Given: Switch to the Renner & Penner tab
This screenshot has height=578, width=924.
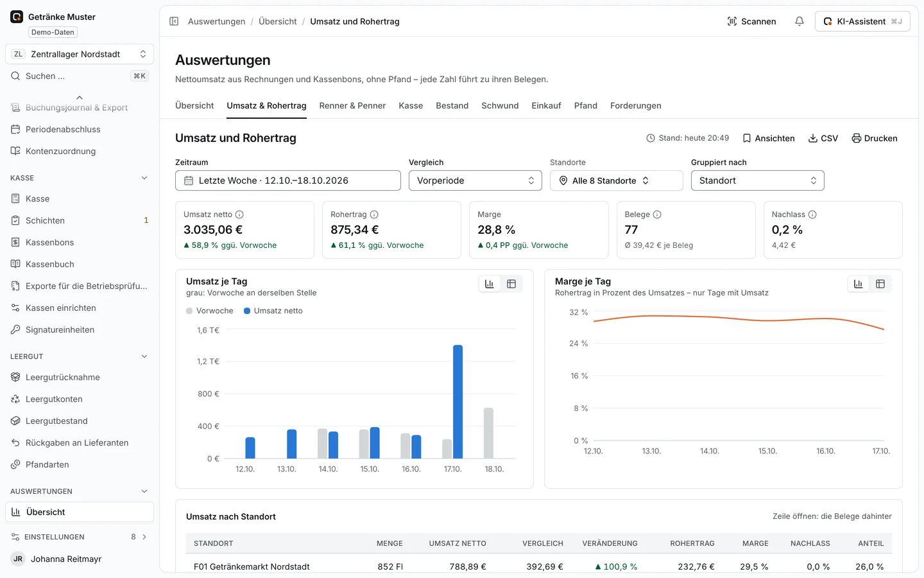Looking at the screenshot, I should (352, 106).
